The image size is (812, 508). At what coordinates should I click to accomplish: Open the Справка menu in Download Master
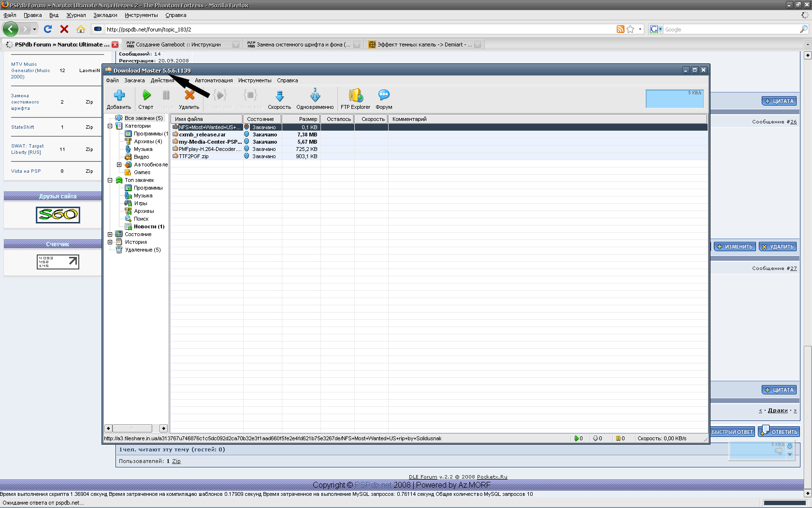click(288, 80)
